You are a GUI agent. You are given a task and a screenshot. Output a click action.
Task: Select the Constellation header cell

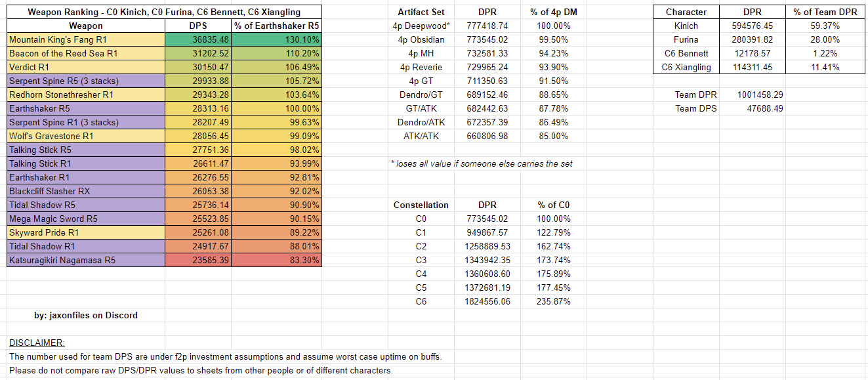421,205
